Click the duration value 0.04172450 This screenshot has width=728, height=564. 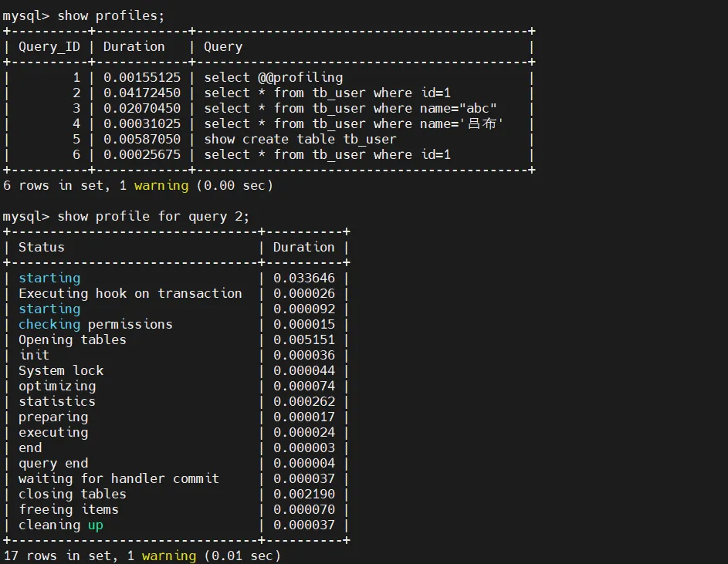[142, 93]
